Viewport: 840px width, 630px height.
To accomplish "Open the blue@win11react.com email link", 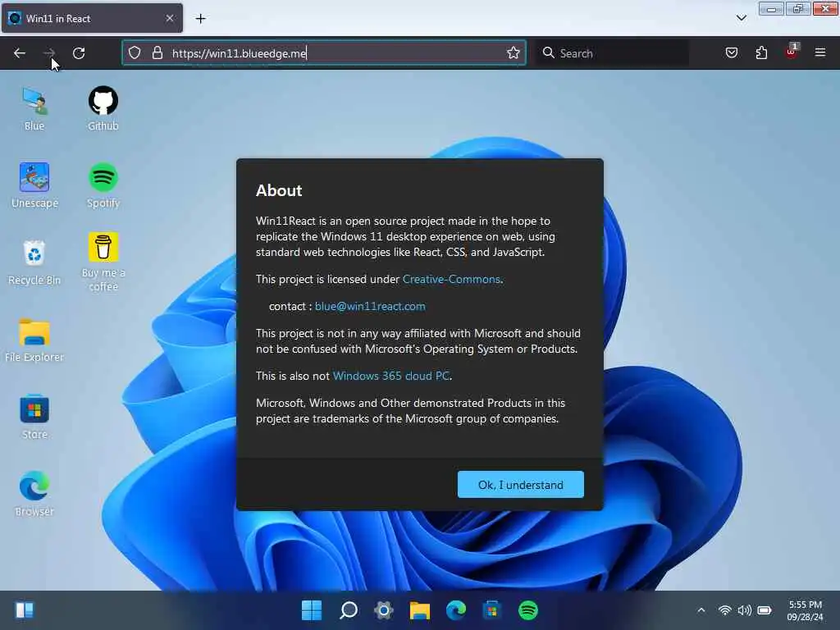I will (370, 306).
